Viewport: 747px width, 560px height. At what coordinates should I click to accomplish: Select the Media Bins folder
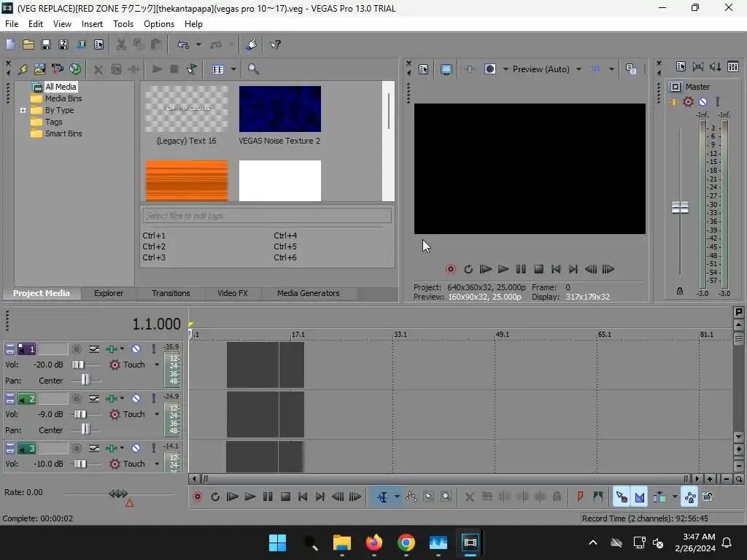[63, 98]
